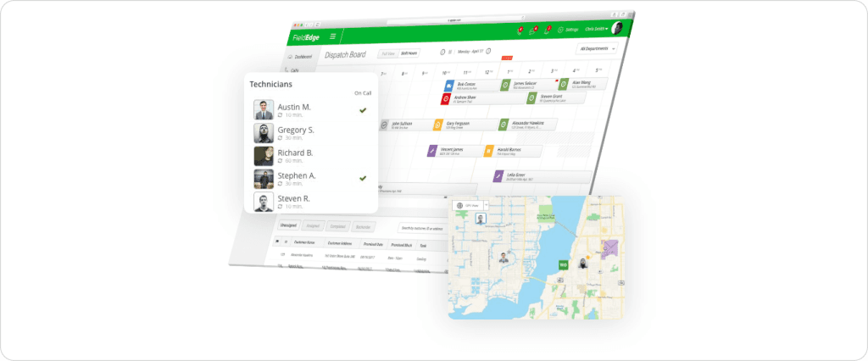
Task: Click refresh icon beside Richard B. 60 min.
Action: tap(280, 161)
